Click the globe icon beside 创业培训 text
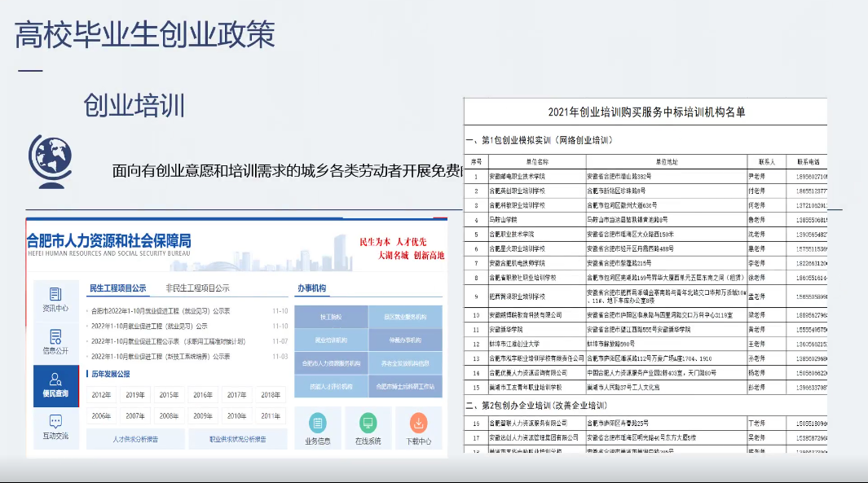The width and height of the screenshot is (868, 483). 49,155
